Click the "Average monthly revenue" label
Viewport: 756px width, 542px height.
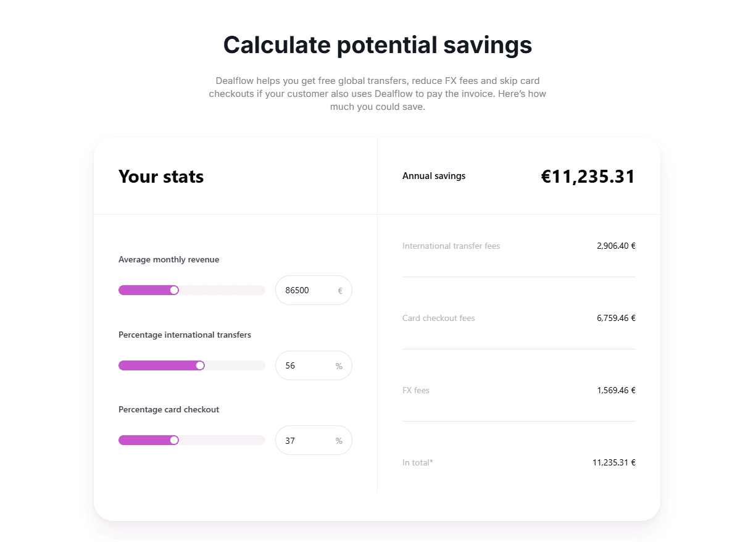click(168, 259)
